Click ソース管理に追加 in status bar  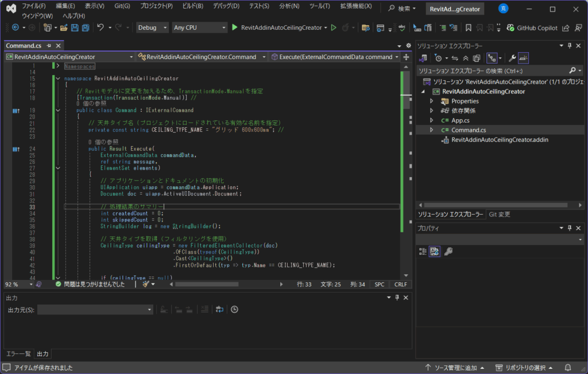tap(457, 368)
